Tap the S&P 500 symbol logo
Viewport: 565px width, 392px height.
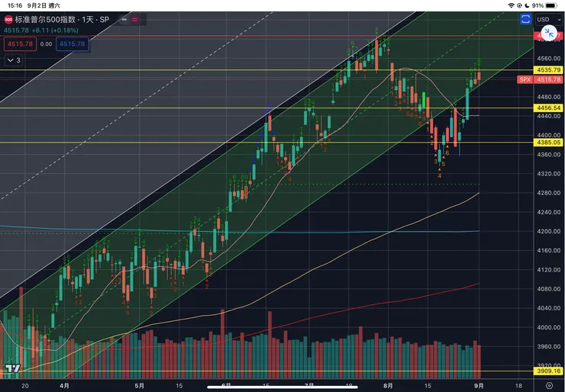[x=8, y=18]
